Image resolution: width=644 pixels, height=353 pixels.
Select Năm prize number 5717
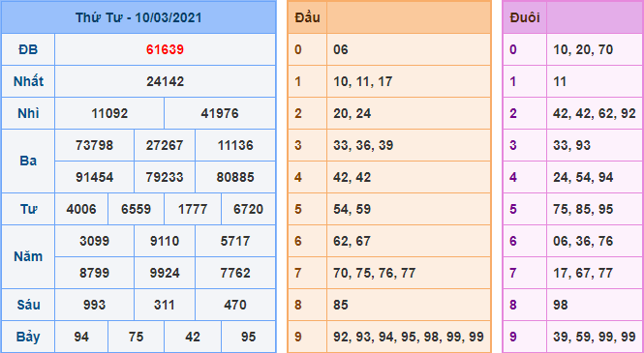235,241
